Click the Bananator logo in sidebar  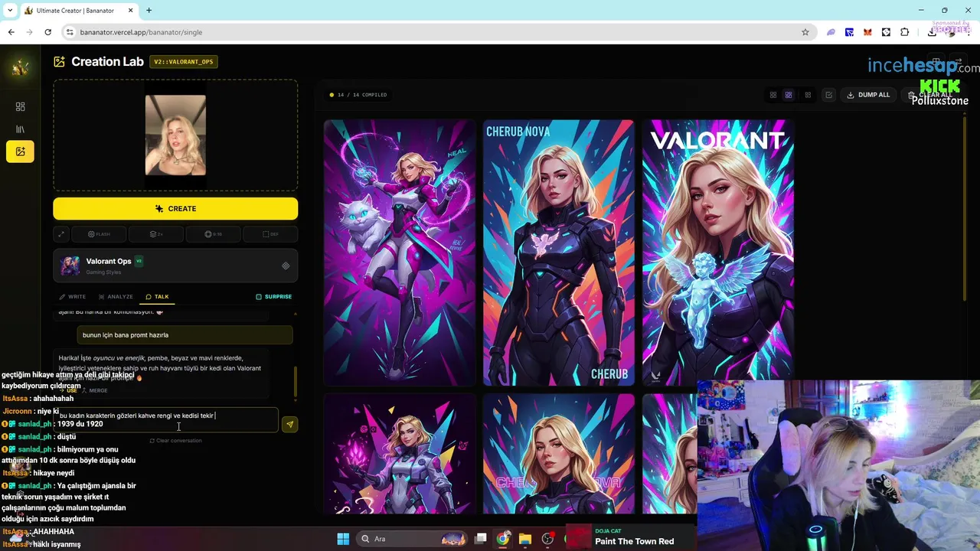pos(20,67)
